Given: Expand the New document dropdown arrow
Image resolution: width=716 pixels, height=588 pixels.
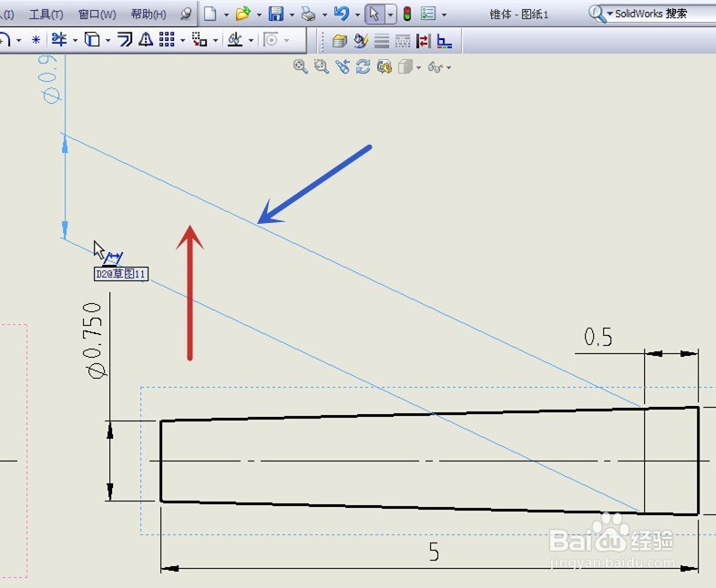Looking at the screenshot, I should [226, 15].
